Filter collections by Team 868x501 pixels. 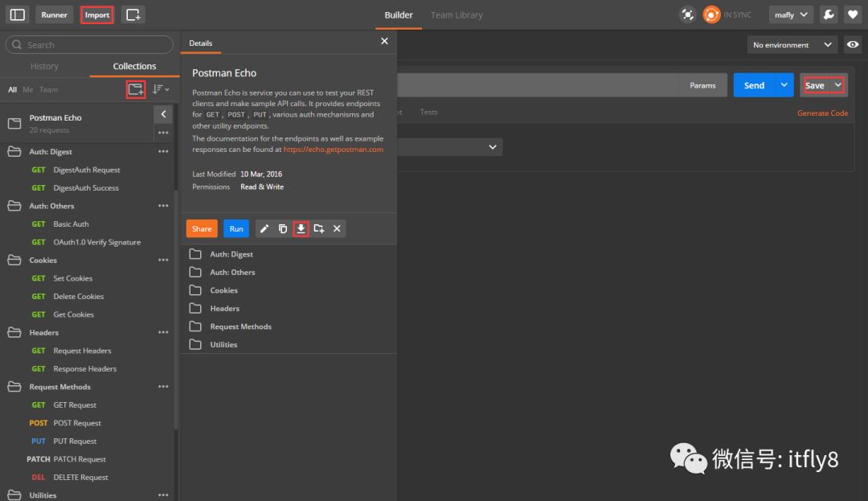coord(48,90)
